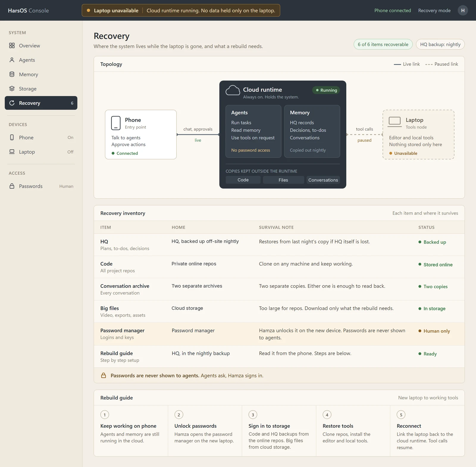
Task: Open step 3 Sign in to storage
Action: pyautogui.click(x=279, y=431)
